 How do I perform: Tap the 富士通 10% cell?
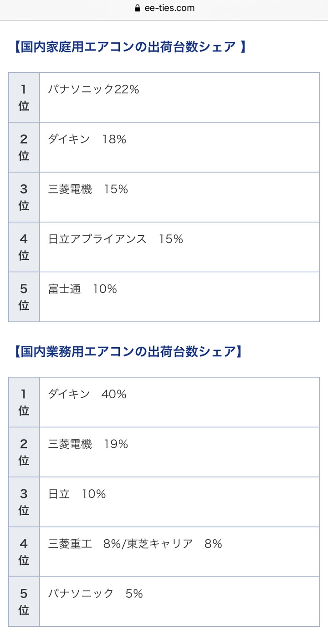(179, 297)
